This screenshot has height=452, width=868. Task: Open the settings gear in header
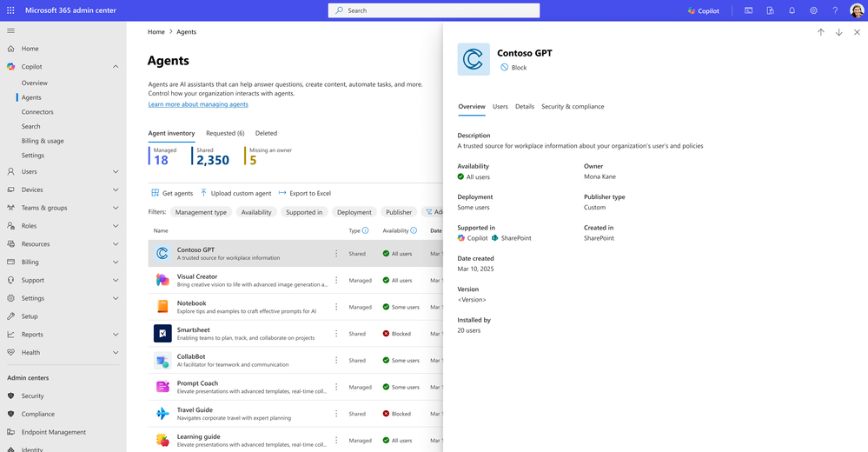pos(813,10)
